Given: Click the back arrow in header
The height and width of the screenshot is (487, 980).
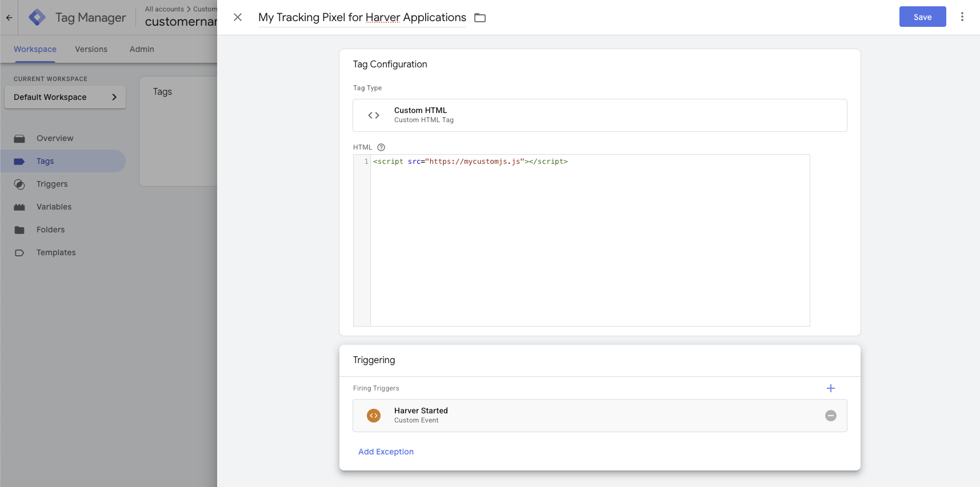Looking at the screenshot, I should coord(9,17).
